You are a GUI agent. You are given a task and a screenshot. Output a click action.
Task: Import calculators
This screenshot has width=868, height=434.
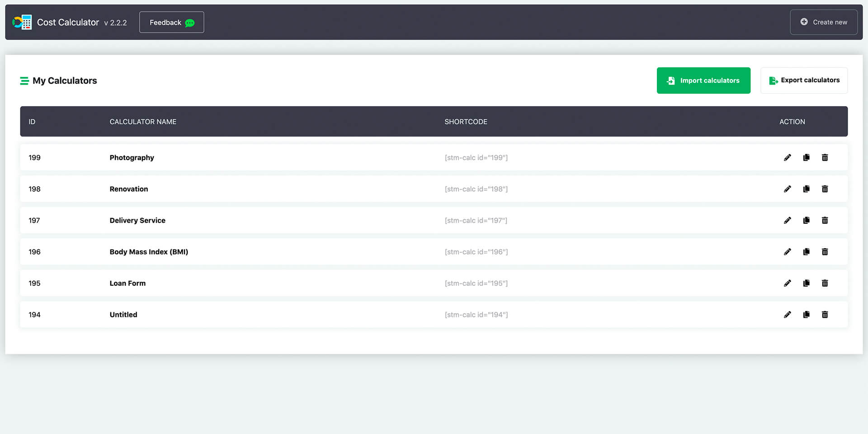[x=703, y=80]
